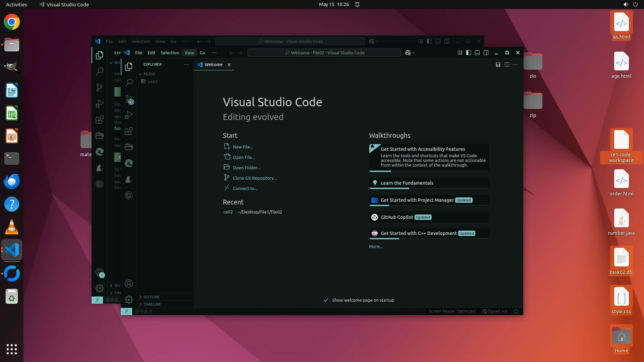The width and height of the screenshot is (644, 362).
Task: Click the Clone Git Repository link
Action: (x=255, y=178)
